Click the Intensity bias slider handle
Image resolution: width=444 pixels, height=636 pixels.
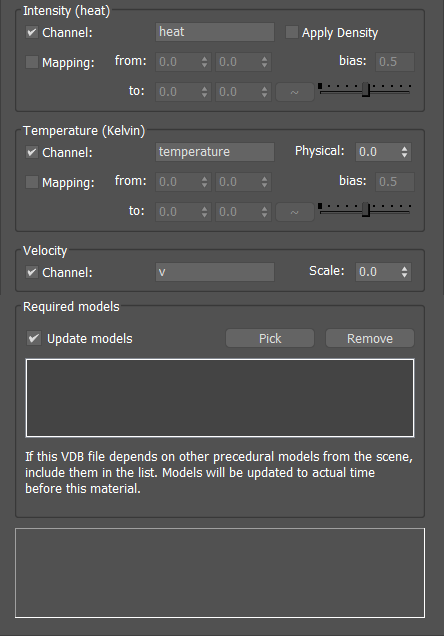(366, 90)
